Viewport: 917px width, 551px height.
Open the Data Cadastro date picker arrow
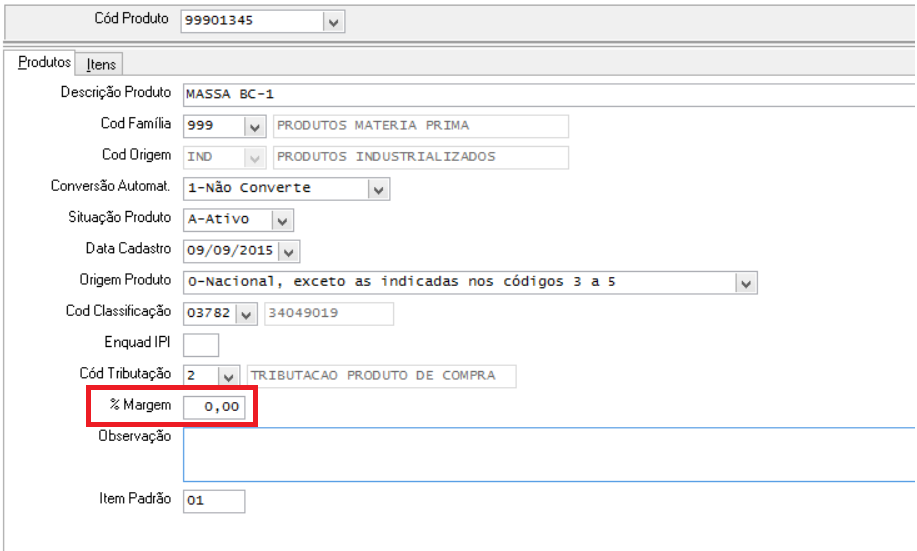click(x=289, y=251)
